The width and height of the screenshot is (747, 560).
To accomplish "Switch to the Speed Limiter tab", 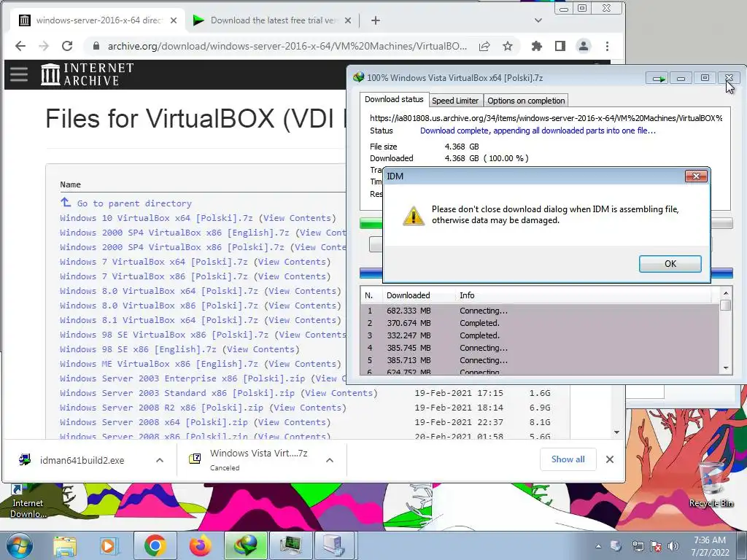I will pos(455,101).
